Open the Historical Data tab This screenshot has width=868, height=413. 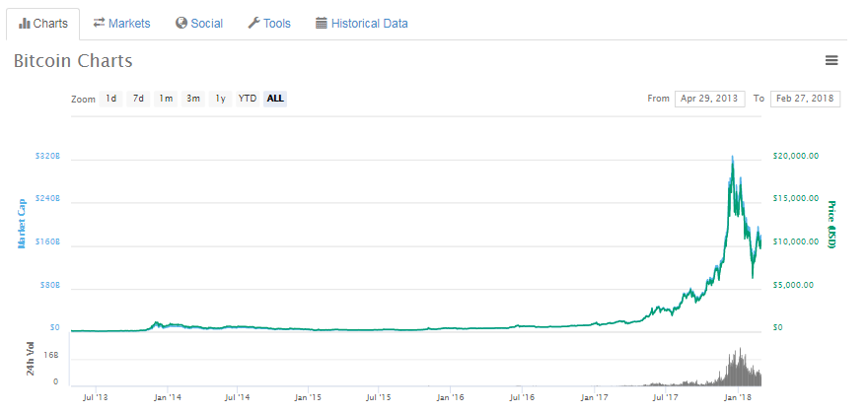[369, 23]
